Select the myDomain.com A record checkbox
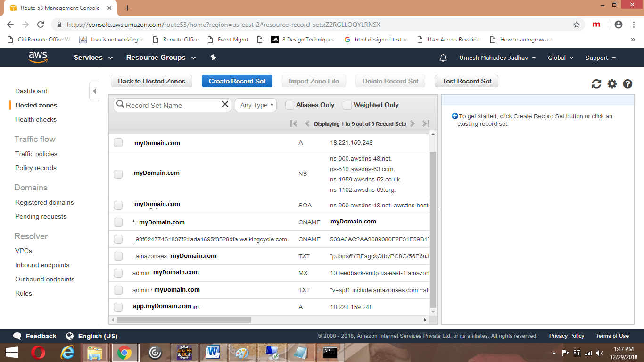The height and width of the screenshot is (362, 644). point(118,142)
